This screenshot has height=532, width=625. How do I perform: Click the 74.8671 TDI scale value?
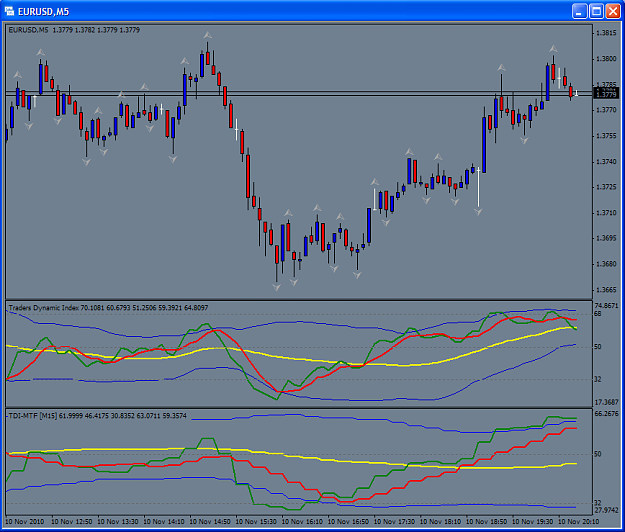[x=606, y=306]
